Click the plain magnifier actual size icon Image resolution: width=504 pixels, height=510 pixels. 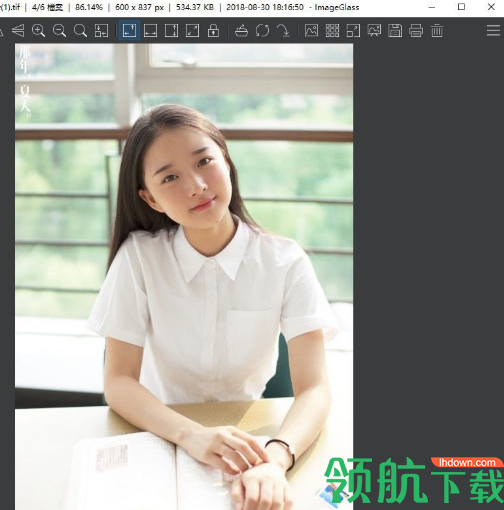(x=80, y=31)
